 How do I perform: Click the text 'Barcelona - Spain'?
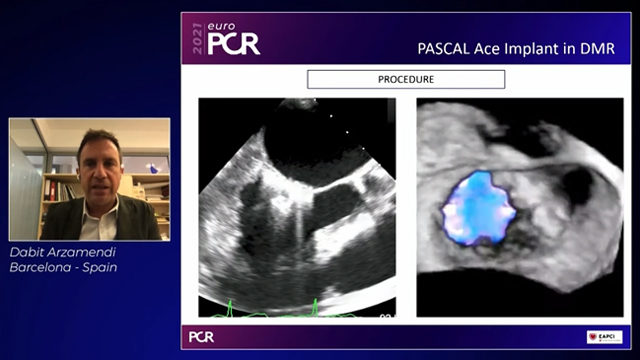(63, 267)
